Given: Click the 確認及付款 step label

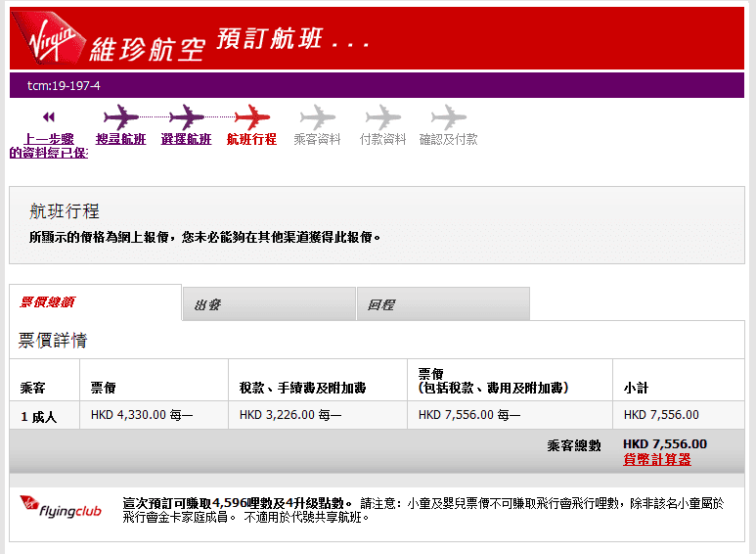Looking at the screenshot, I should pyautogui.click(x=448, y=139).
